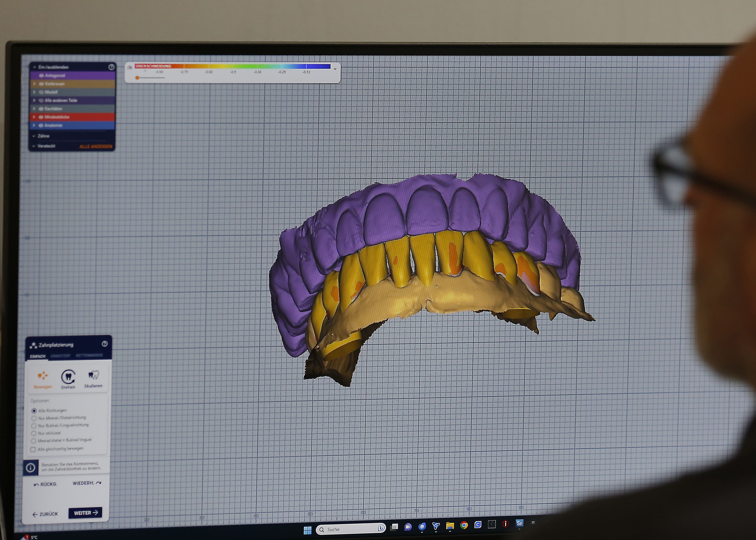Switch to the Erweitert tab
The width and height of the screenshot is (756, 540).
(x=61, y=356)
